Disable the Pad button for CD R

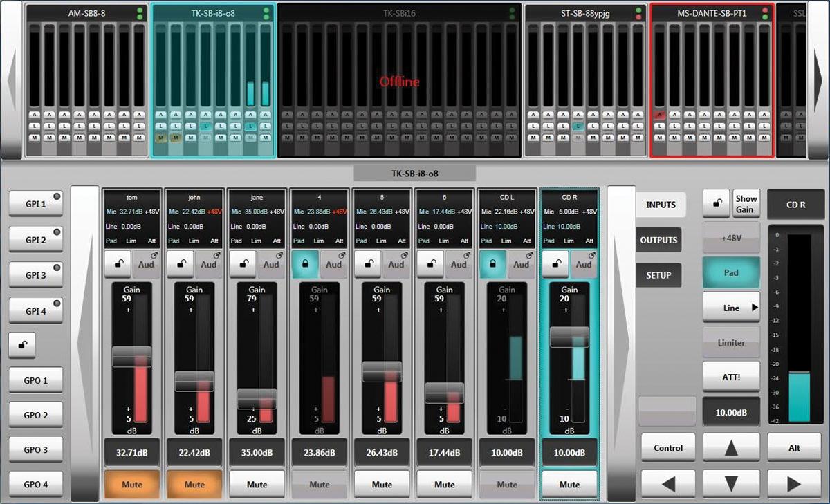731,273
